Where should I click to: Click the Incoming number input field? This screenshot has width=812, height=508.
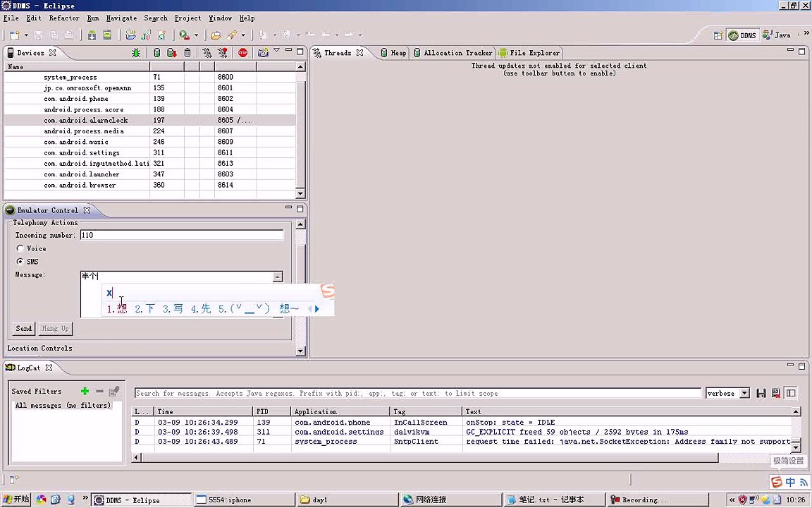[182, 236]
